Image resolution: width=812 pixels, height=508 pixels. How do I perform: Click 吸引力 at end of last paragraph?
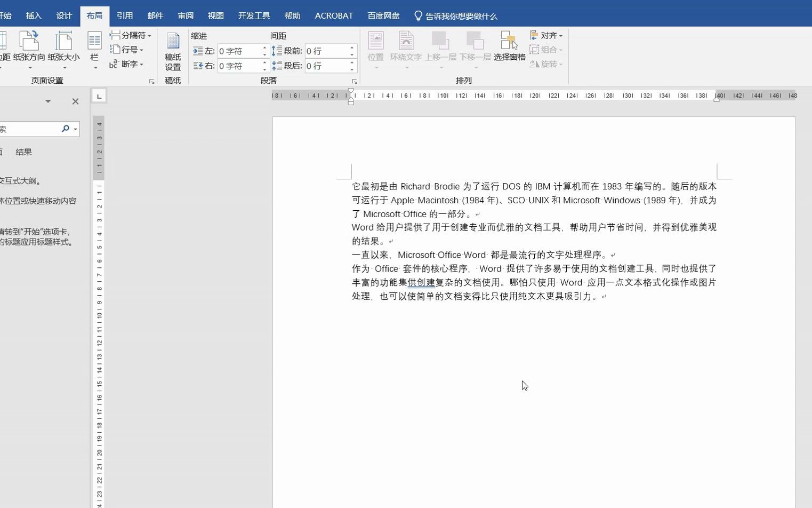pyautogui.click(x=578, y=296)
